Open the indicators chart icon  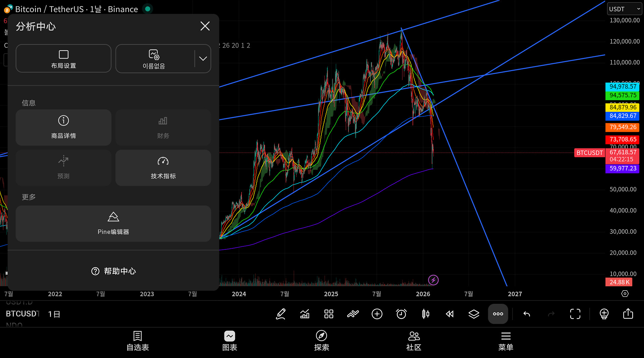305,314
